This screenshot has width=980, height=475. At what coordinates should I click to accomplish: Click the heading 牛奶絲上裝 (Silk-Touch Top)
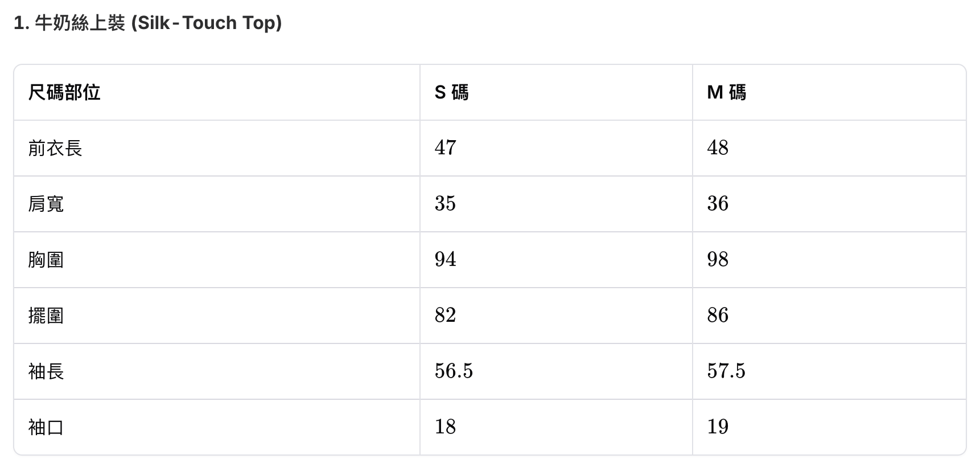click(148, 23)
